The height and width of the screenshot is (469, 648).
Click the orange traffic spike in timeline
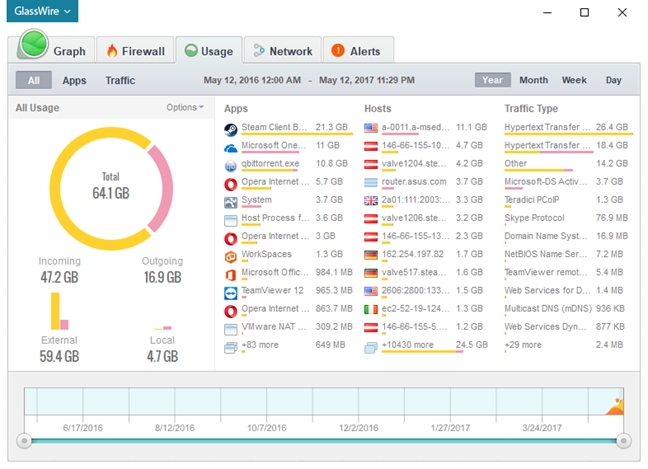point(615,407)
